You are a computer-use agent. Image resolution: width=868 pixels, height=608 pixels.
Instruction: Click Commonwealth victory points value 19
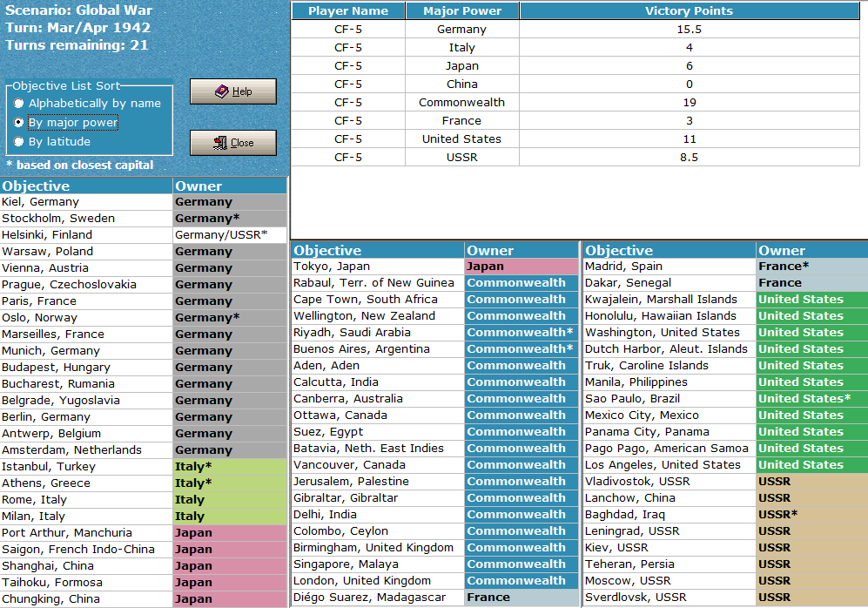(x=690, y=103)
